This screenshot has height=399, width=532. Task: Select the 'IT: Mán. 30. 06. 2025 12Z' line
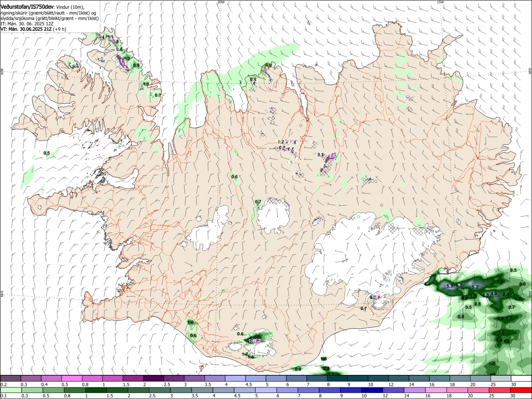pos(27,24)
